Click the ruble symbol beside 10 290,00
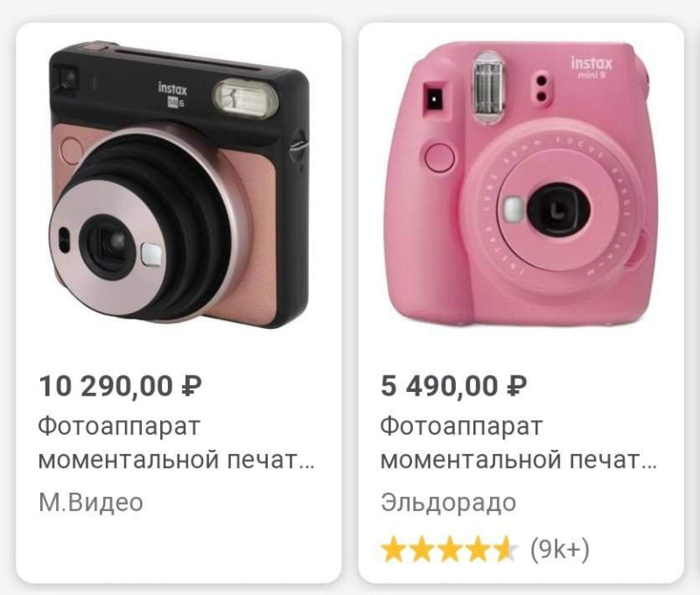The height and width of the screenshot is (595, 700). pyautogui.click(x=191, y=386)
